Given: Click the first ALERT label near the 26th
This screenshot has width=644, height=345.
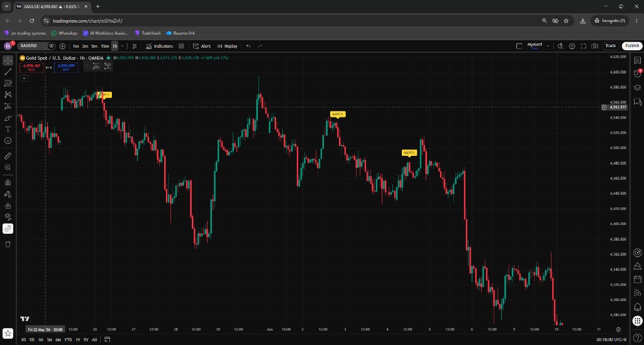Looking at the screenshot, I should (x=105, y=95).
